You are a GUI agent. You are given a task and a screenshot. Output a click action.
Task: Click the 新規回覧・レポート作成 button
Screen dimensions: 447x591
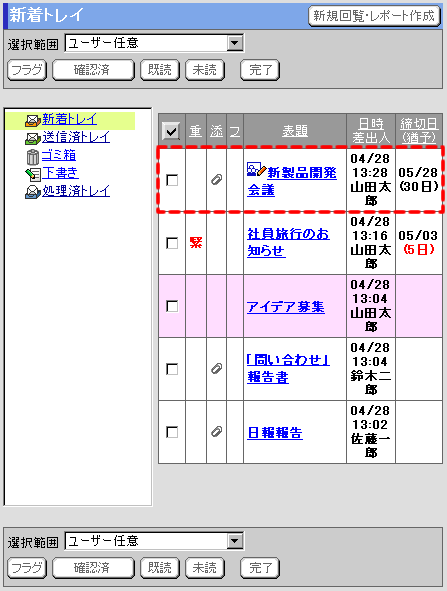(x=374, y=16)
